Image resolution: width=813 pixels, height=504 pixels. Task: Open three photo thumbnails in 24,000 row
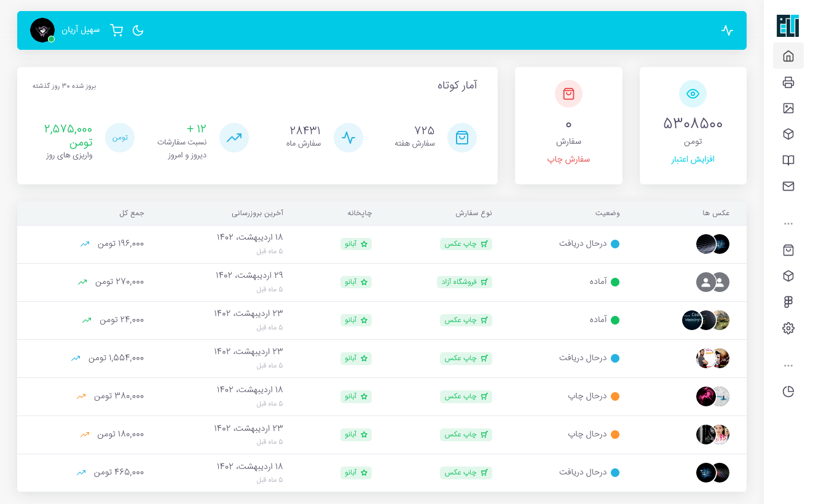pos(706,320)
